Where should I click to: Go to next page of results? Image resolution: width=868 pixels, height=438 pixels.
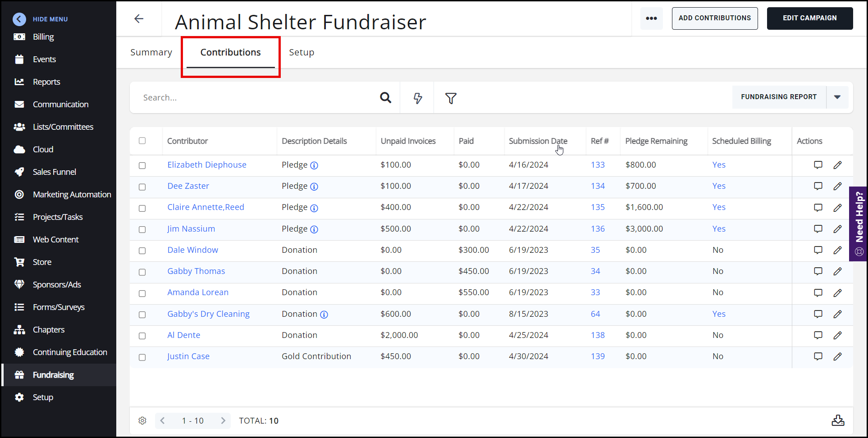[x=223, y=420]
